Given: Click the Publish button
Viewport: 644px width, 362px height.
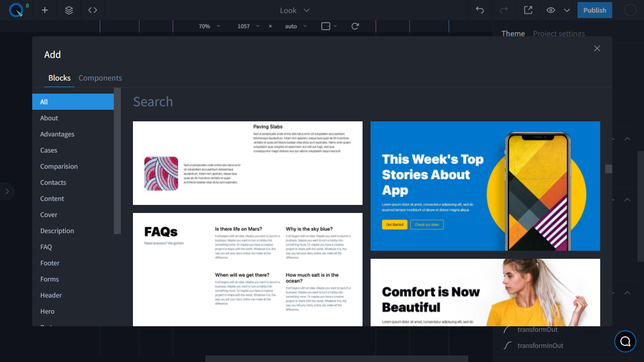Looking at the screenshot, I should pos(595,10).
